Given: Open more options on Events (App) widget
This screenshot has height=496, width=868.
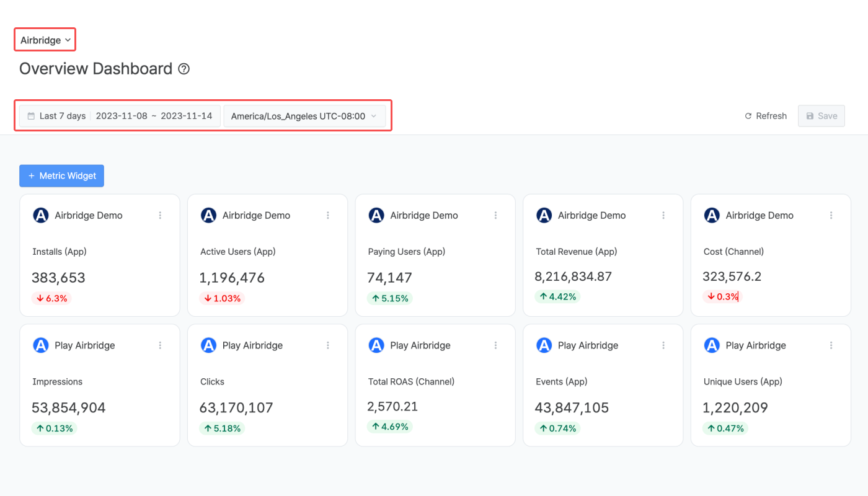Looking at the screenshot, I should pyautogui.click(x=663, y=345).
